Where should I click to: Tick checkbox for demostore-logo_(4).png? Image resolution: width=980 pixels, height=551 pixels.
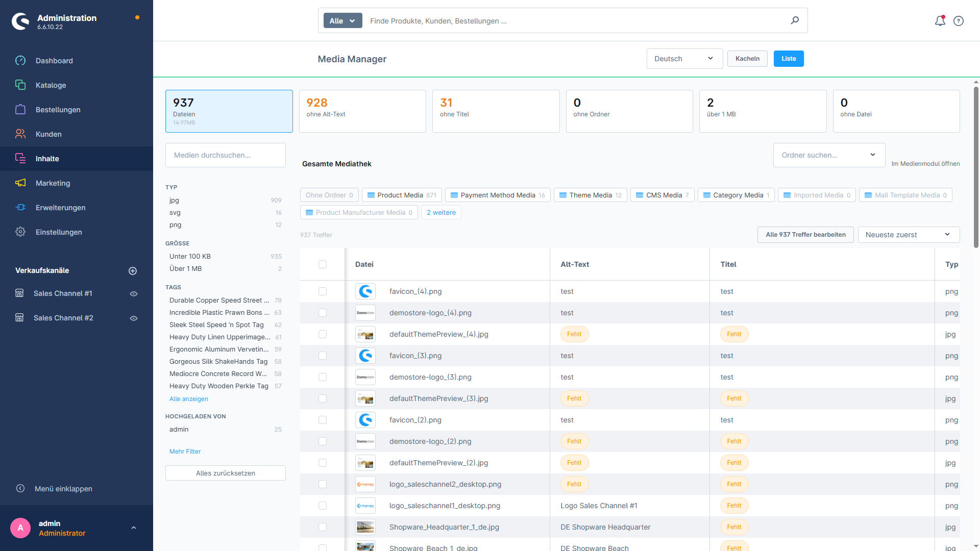click(x=323, y=313)
